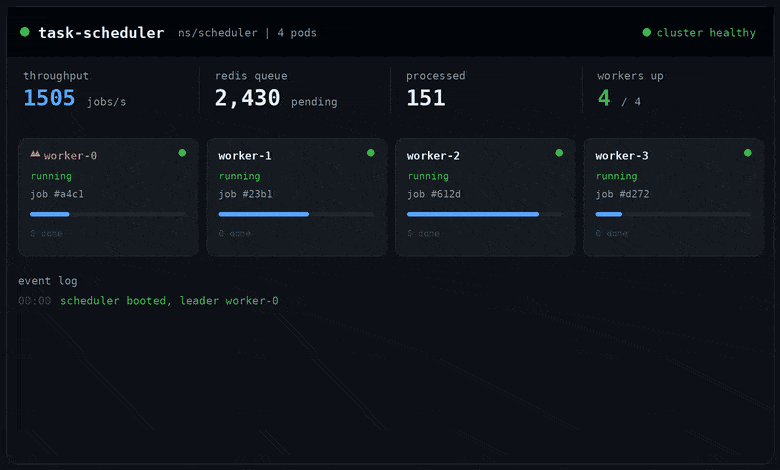Click worker-0 job progress bar

tap(108, 214)
